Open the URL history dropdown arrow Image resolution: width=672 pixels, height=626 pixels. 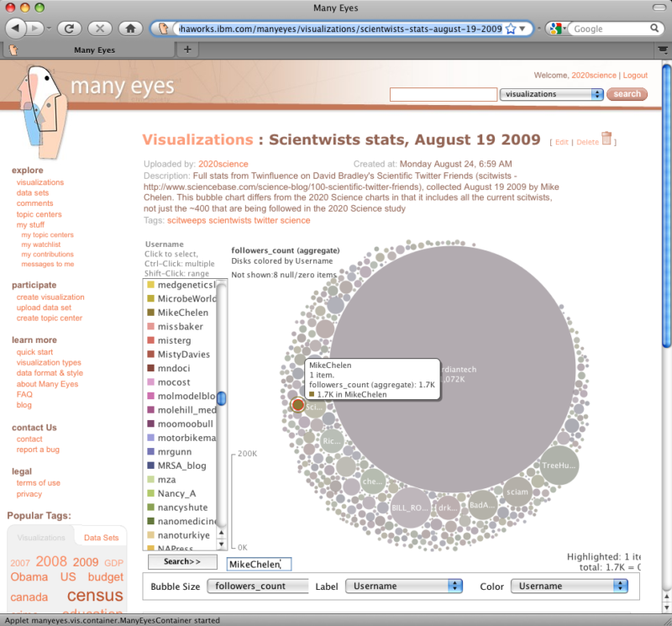(522, 29)
